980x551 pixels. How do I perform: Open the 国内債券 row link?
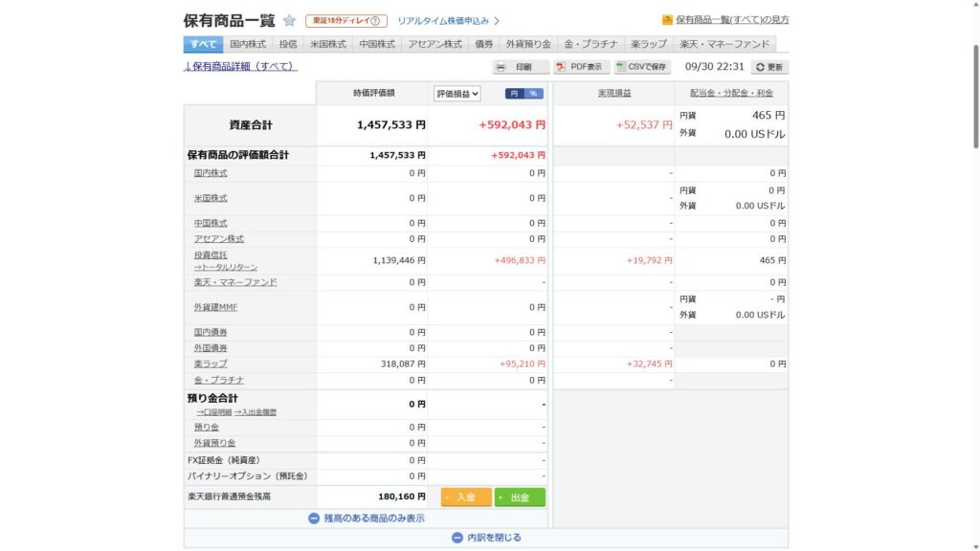pos(211,332)
